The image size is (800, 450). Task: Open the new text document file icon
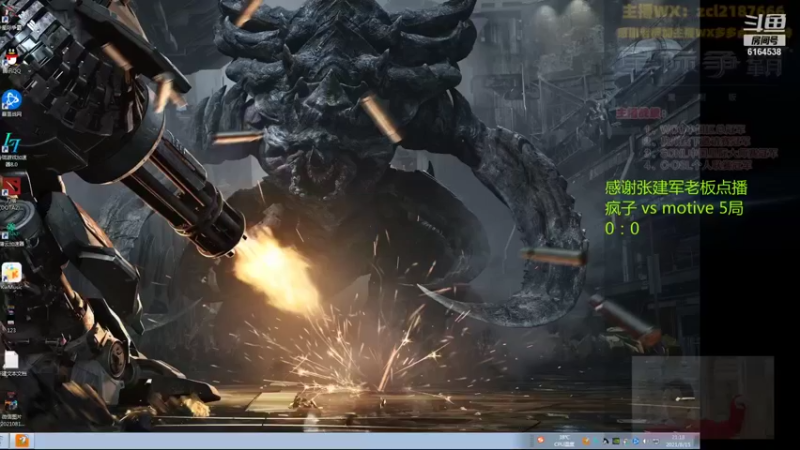pyautogui.click(x=11, y=361)
